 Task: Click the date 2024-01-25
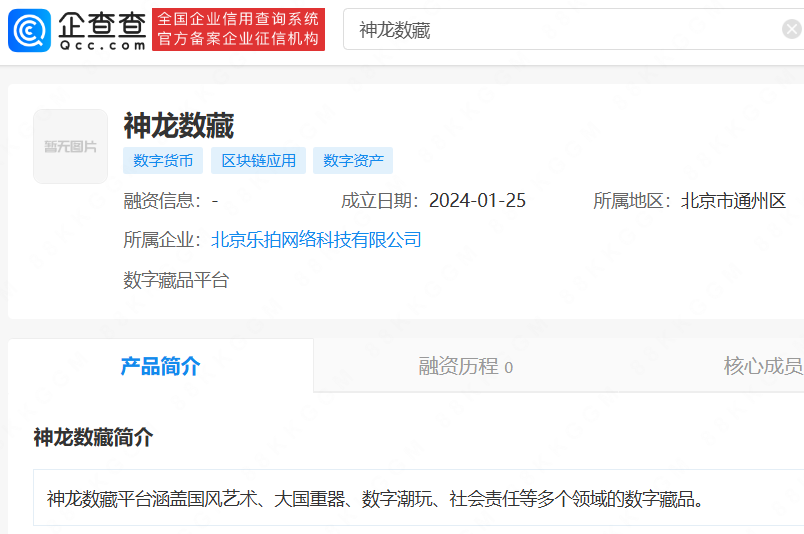point(477,201)
